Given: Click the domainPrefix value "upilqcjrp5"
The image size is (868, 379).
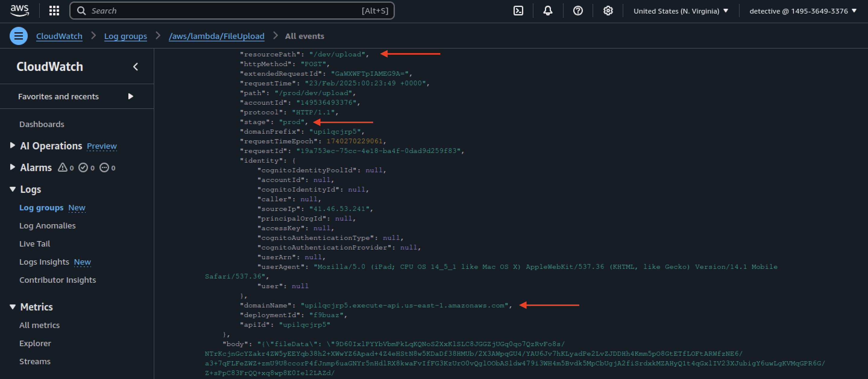Looking at the screenshot, I should 335,131.
